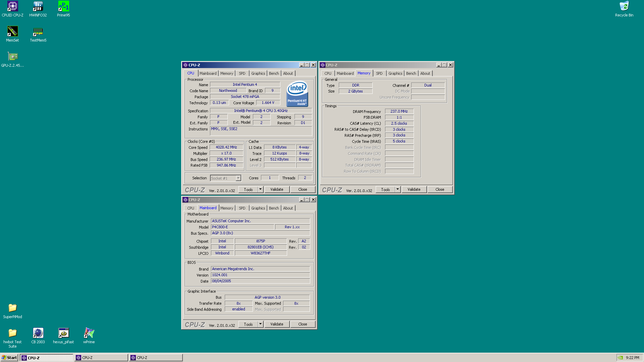Click the NVIDIA system tray icon
The height and width of the screenshot is (362, 644).
pyautogui.click(x=621, y=358)
